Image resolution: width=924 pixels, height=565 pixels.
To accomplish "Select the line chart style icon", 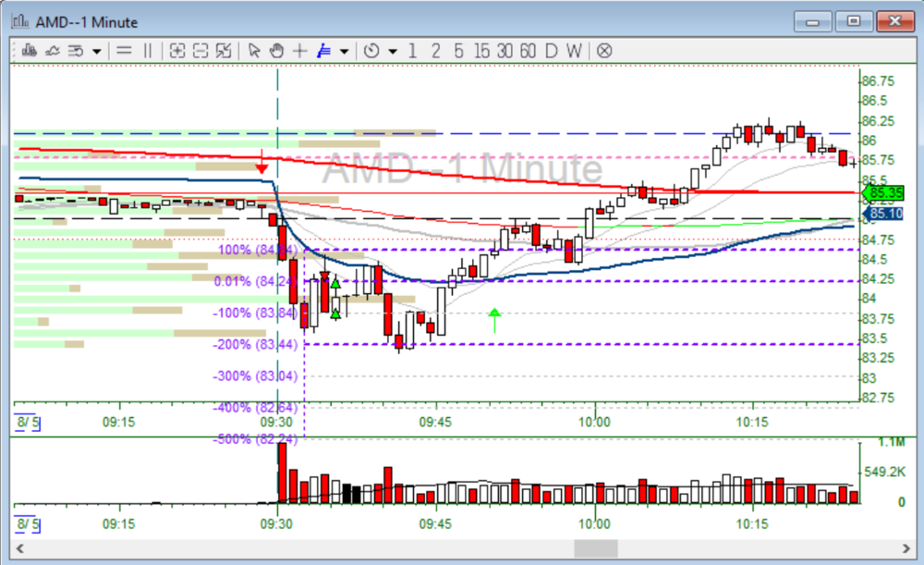I will [53, 51].
